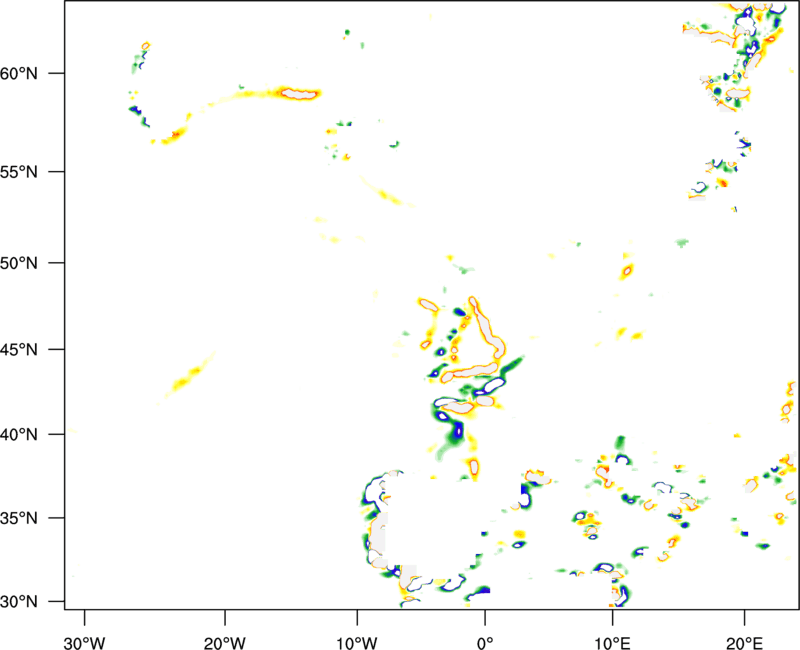Click the 20°W longitude label
Screen dimensions: 800x650
coord(224,643)
